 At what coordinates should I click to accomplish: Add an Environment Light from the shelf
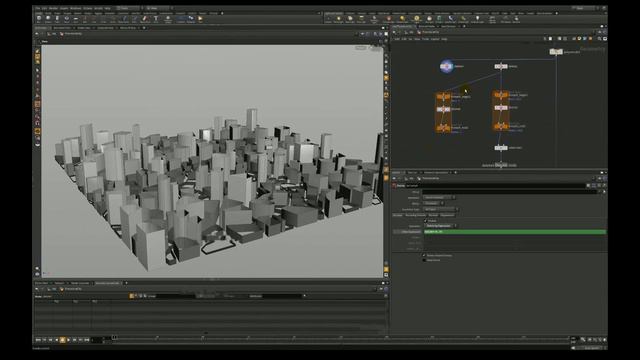pyautogui.click(x=417, y=19)
